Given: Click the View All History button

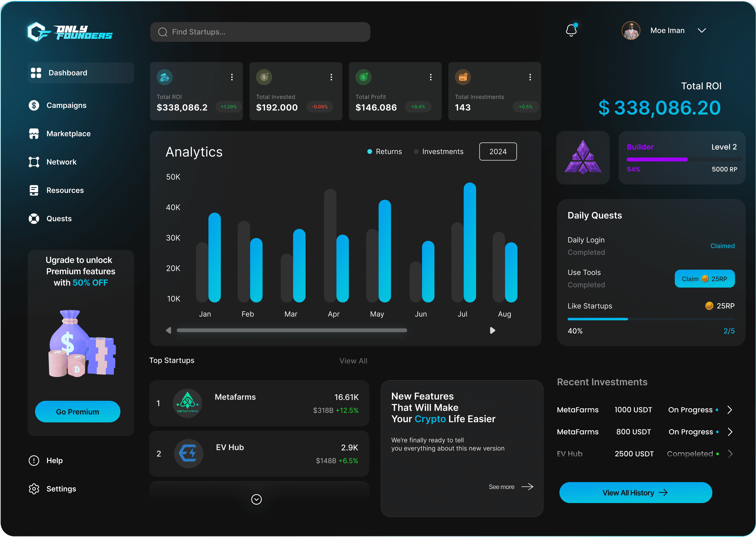Looking at the screenshot, I should coord(636,493).
